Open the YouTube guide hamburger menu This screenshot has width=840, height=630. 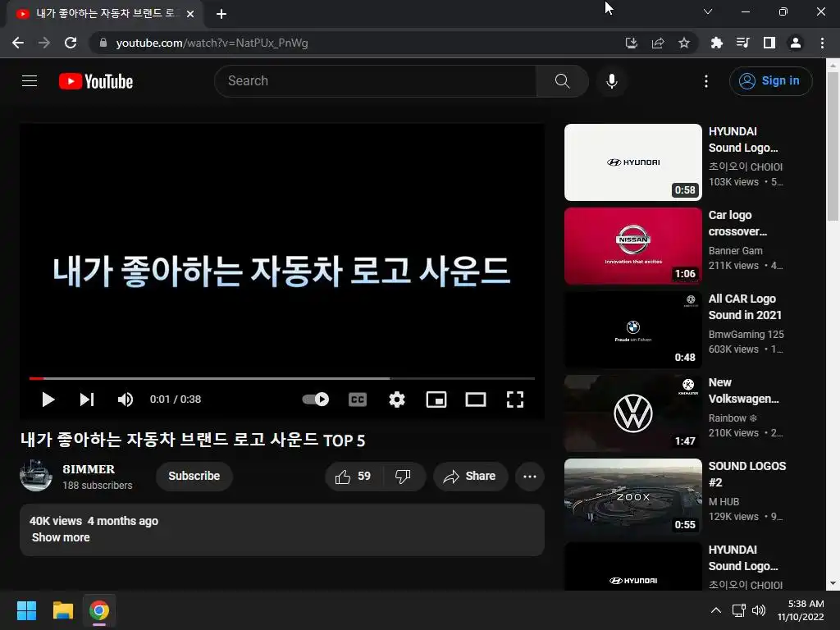point(30,81)
